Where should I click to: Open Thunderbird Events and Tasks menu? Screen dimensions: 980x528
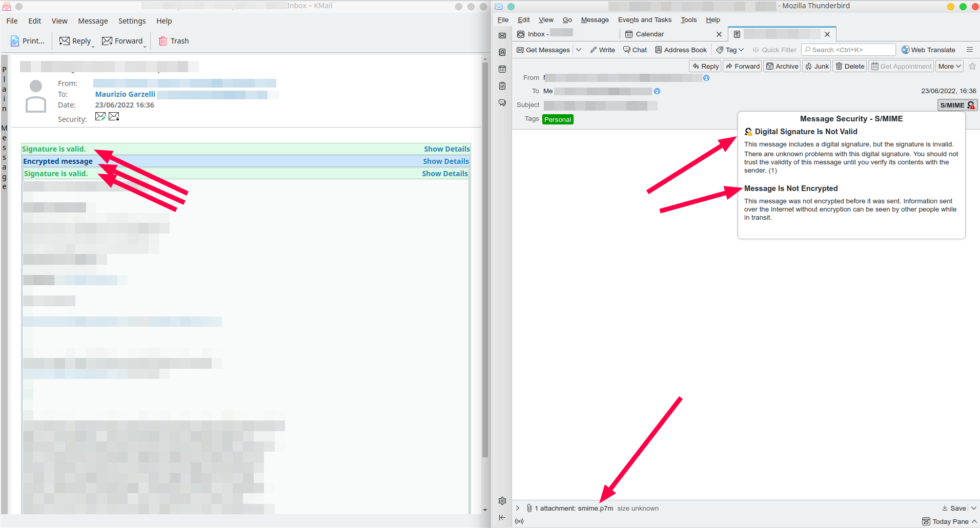pos(645,20)
